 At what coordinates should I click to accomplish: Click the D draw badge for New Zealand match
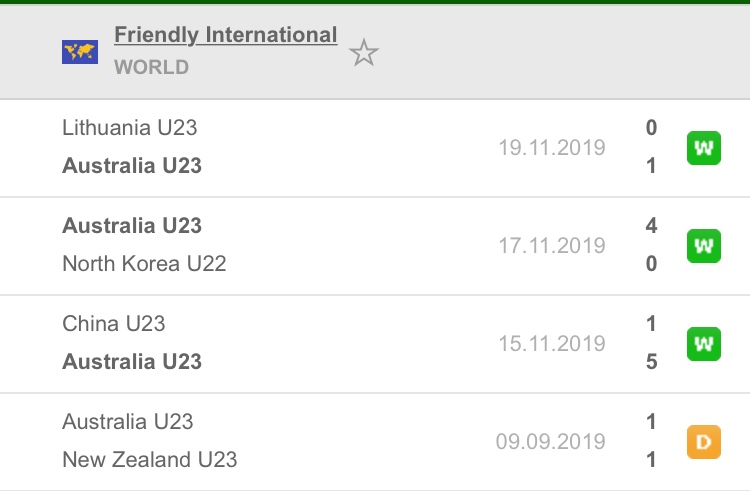[x=704, y=442]
